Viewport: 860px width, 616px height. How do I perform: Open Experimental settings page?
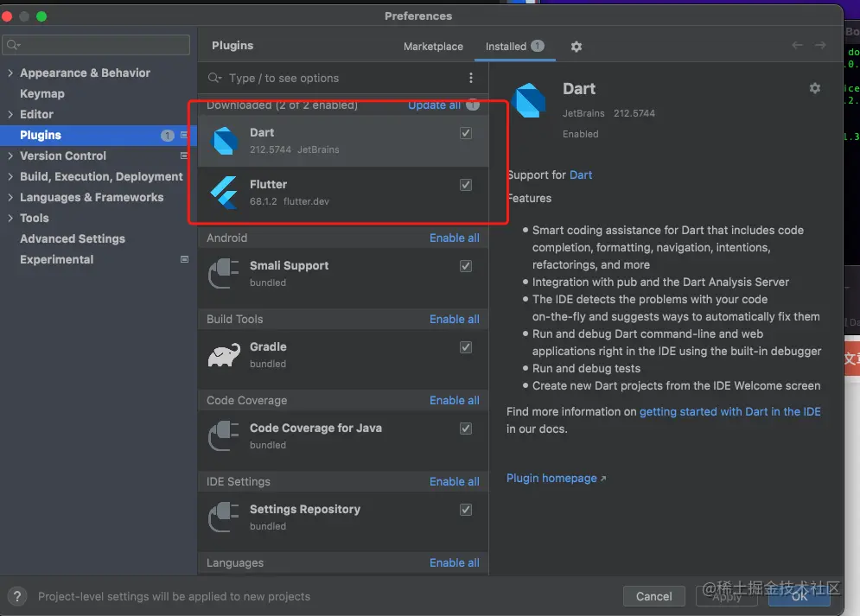[x=56, y=259]
